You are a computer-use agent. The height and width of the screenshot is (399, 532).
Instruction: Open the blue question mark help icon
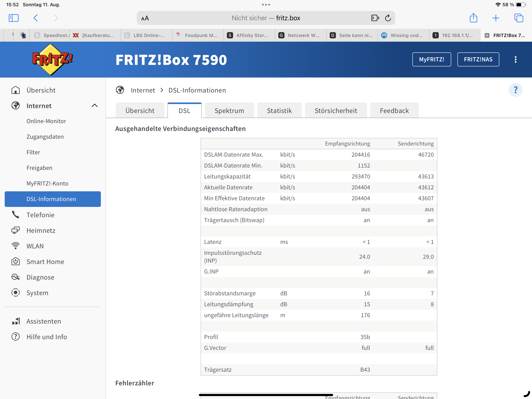515,90
